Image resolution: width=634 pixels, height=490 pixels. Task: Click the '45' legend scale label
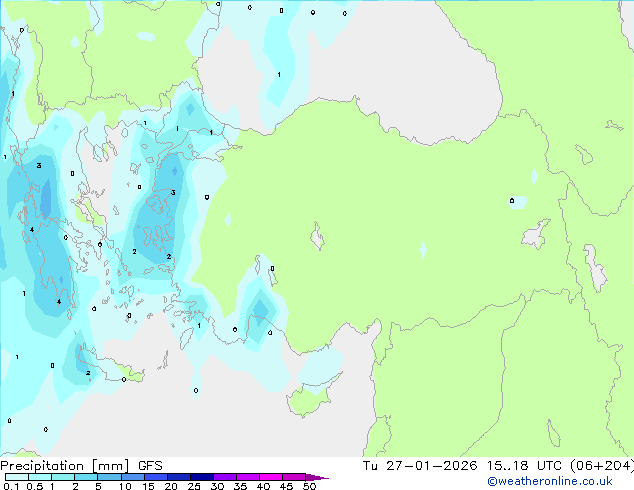(x=286, y=486)
